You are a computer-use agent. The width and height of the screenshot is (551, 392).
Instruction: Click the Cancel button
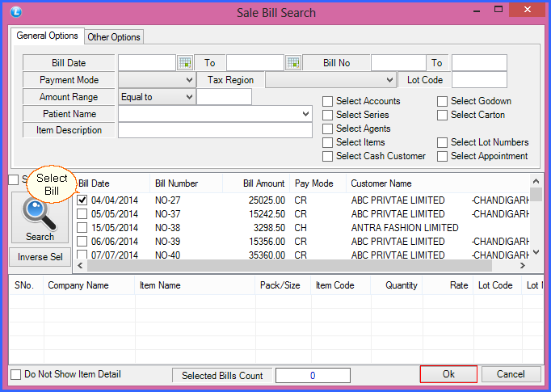click(x=511, y=374)
